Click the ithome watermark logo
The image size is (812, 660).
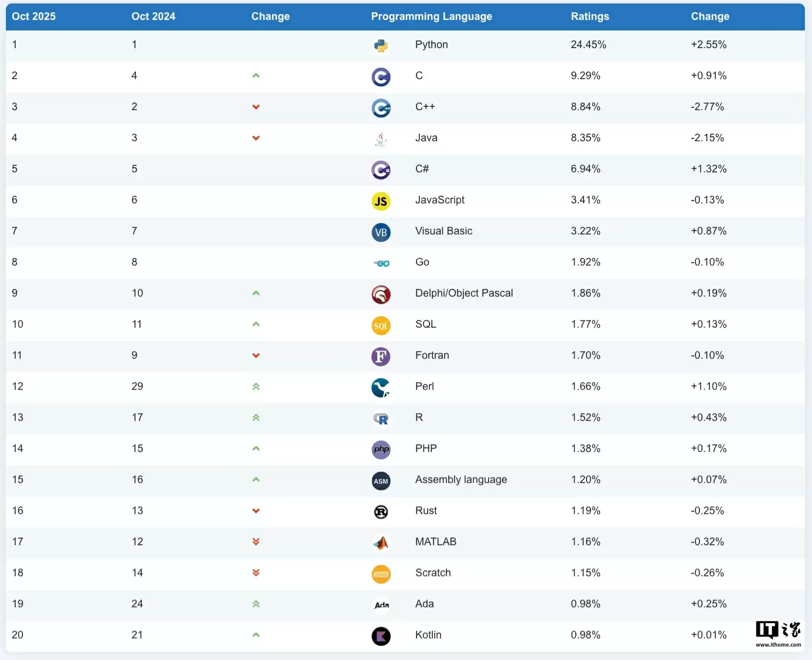(778, 633)
